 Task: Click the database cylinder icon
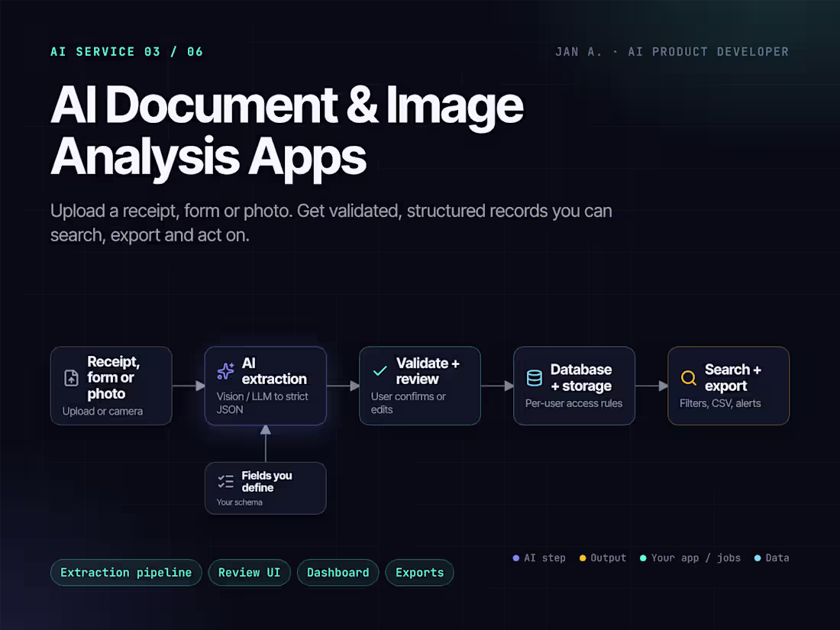click(x=534, y=378)
